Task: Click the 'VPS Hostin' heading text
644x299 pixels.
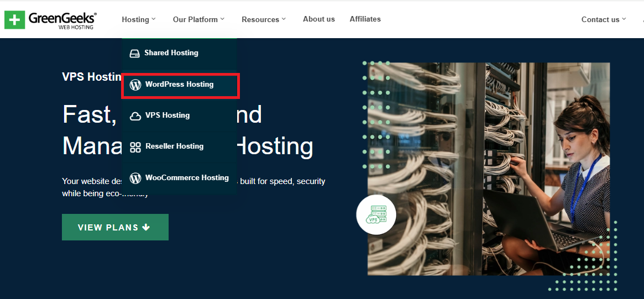Action: pyautogui.click(x=92, y=76)
